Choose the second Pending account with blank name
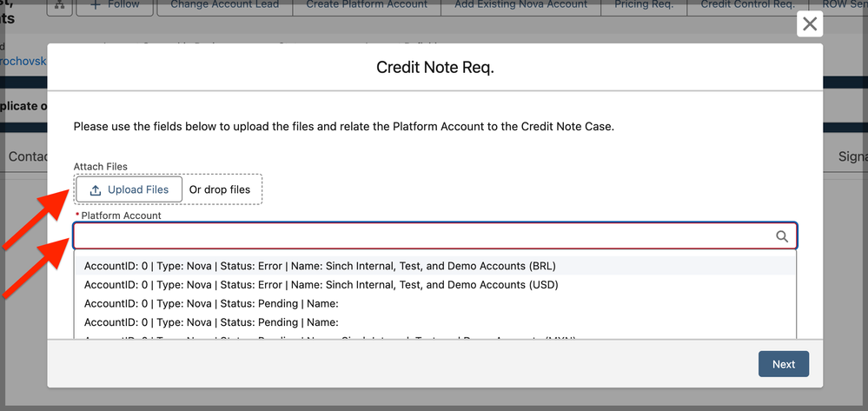The width and height of the screenshot is (868, 411). pos(211,322)
